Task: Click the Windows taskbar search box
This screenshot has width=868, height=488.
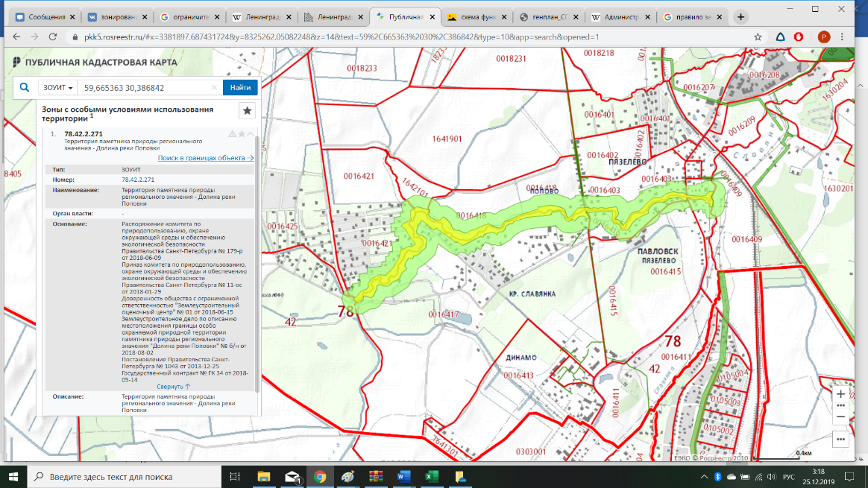Action: 124,476
